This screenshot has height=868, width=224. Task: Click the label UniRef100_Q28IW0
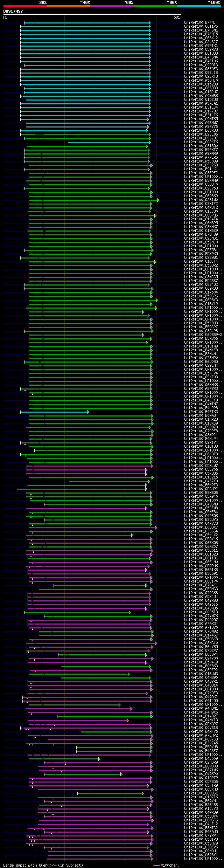point(201,200)
